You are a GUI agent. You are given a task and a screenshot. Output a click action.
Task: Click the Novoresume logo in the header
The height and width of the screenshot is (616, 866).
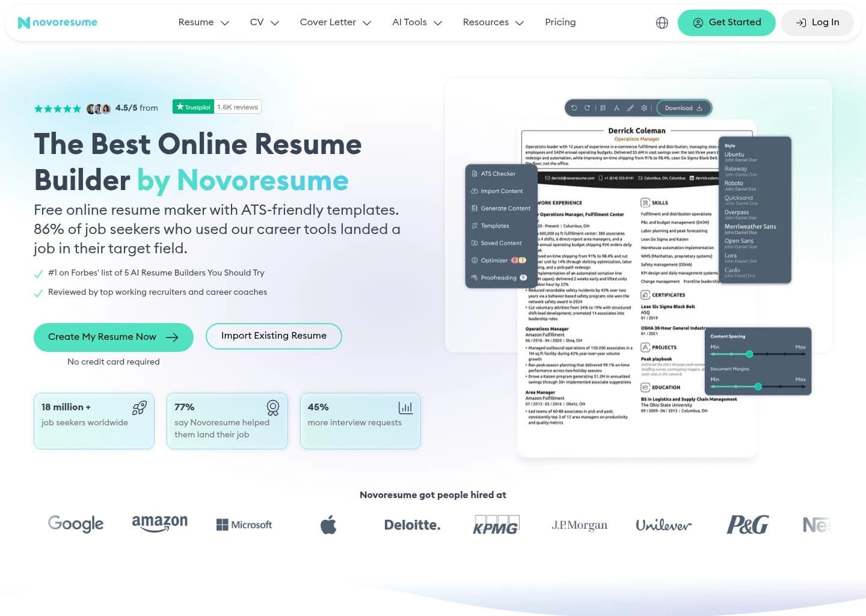point(58,23)
